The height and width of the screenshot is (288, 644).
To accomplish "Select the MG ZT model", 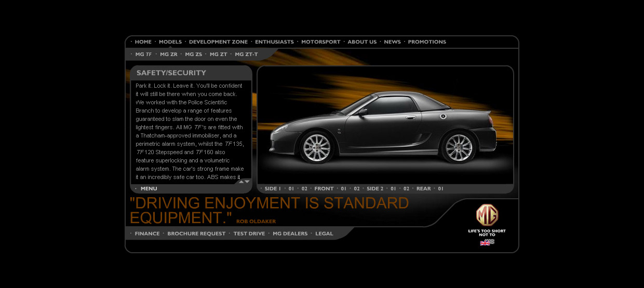I will pyautogui.click(x=219, y=54).
